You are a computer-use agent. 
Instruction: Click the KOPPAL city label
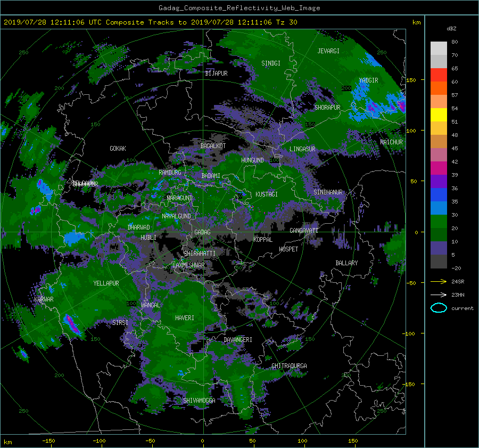[x=263, y=240]
